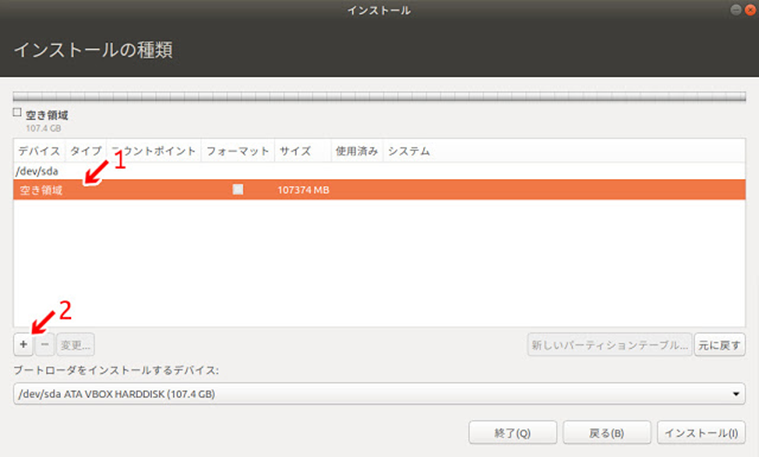
Task: Click the 107374 MB size cell
Action: click(303, 190)
